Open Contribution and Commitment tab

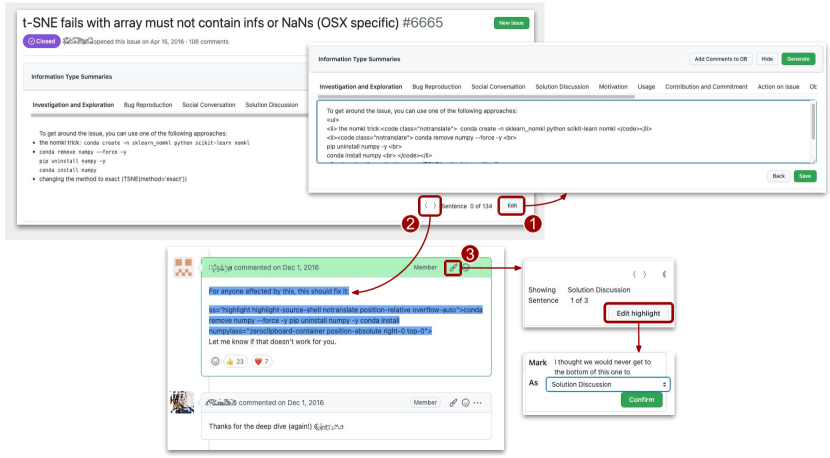(x=706, y=86)
